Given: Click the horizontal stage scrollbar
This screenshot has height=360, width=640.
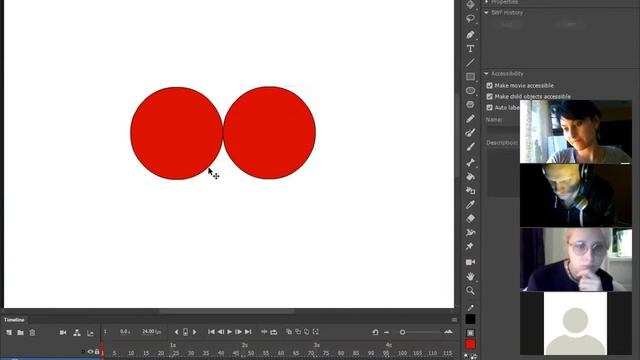Looking at the screenshot, I should point(227,311).
